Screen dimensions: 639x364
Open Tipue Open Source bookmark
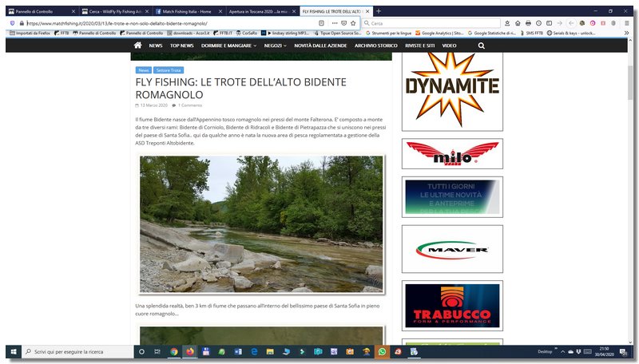coord(337,33)
